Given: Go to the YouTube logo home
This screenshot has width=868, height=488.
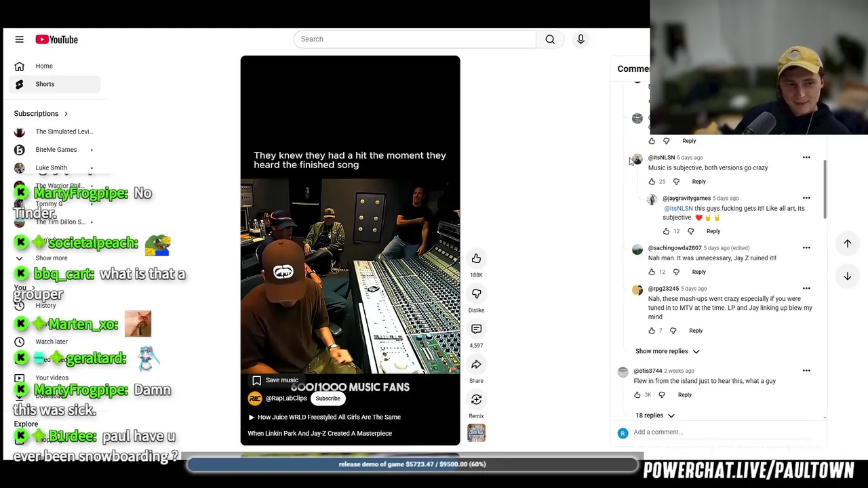Looking at the screenshot, I should [57, 39].
